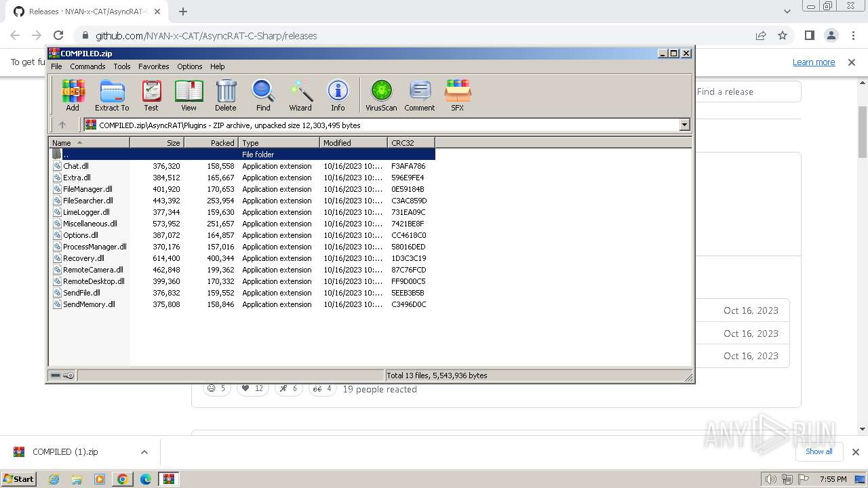
Task: Sort by the CRC32 column header
Action: (411, 142)
